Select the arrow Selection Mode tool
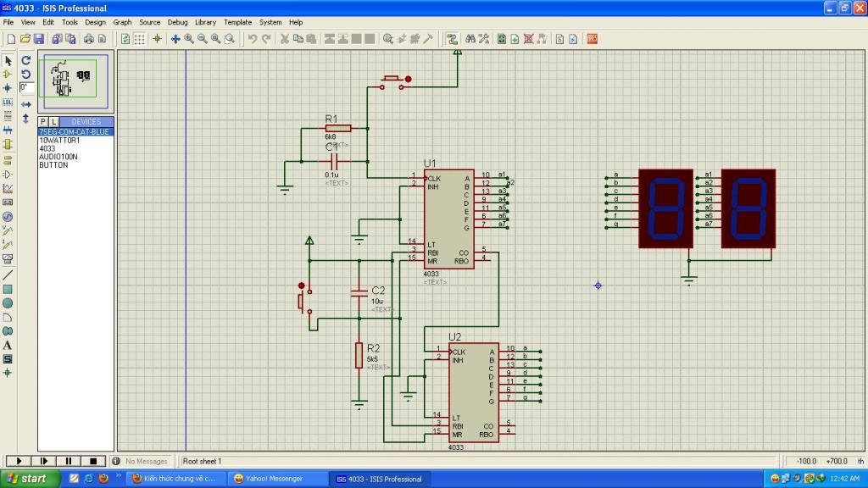The image size is (868, 488). pos(8,61)
